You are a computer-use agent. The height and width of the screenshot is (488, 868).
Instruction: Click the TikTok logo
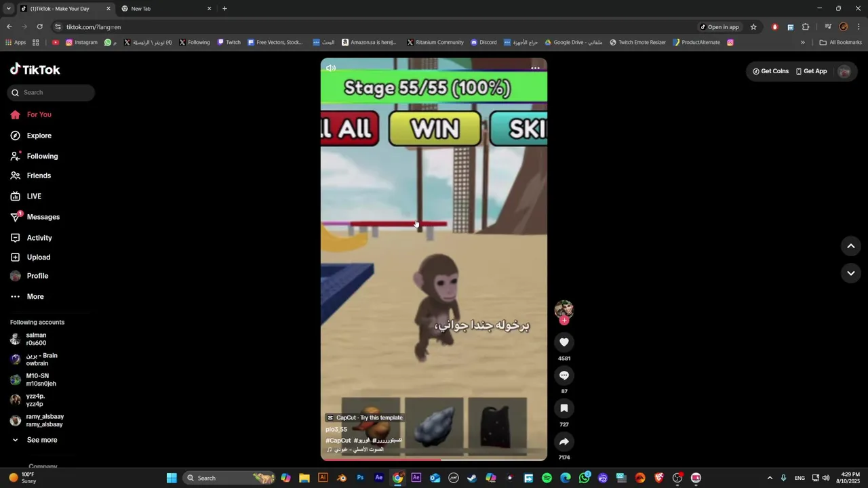(x=35, y=69)
